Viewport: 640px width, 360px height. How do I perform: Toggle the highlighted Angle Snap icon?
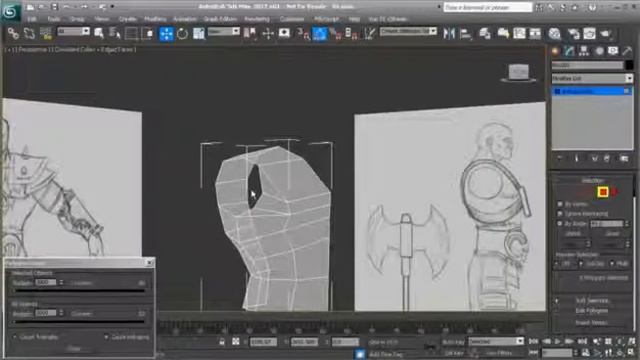[320, 33]
